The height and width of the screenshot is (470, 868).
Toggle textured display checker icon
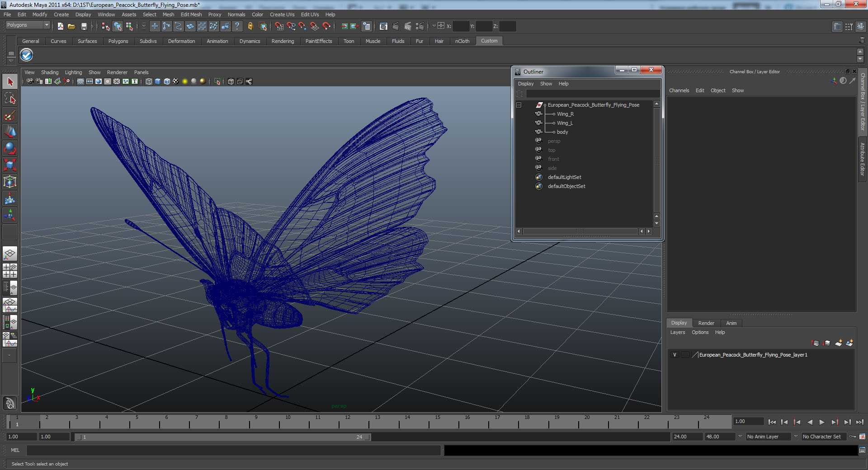[176, 81]
